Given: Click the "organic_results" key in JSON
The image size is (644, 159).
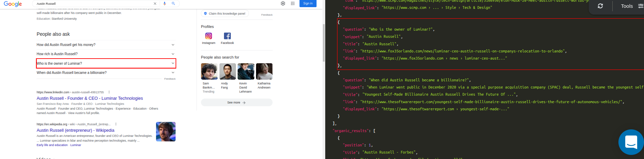Looking at the screenshot, I should point(351,131).
